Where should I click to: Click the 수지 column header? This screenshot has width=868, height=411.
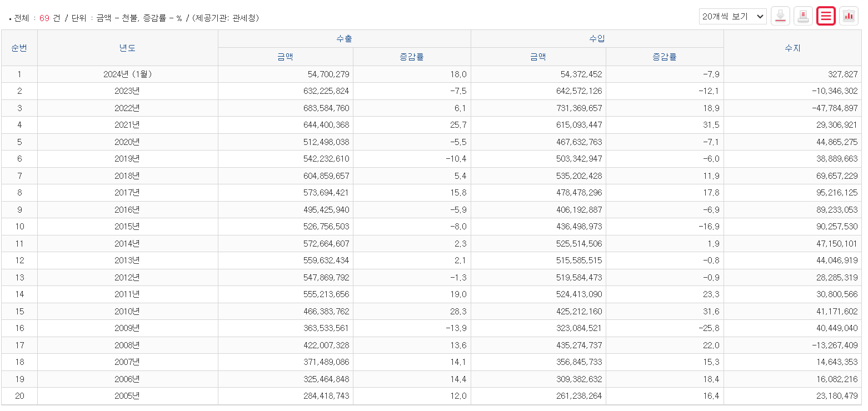793,48
